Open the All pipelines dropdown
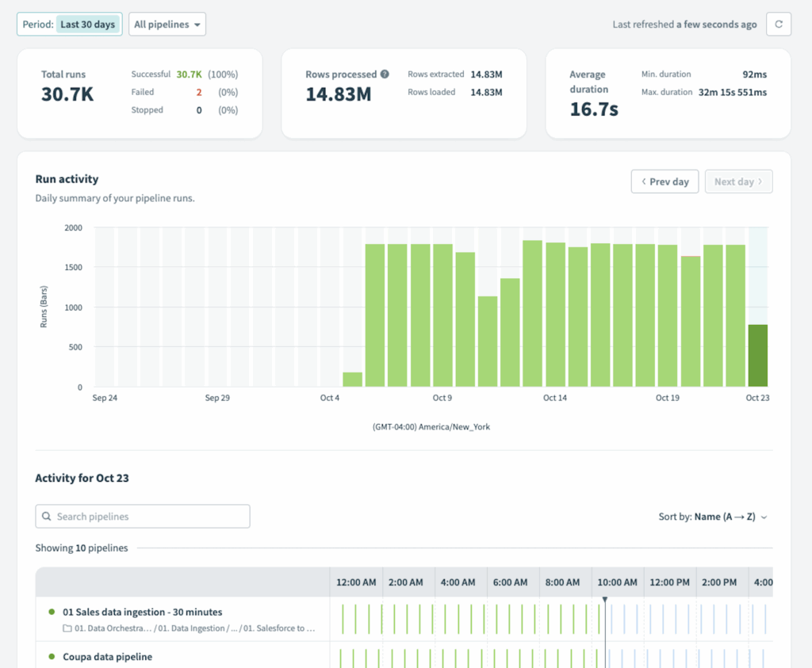Viewport: 812px width, 668px height. point(167,25)
